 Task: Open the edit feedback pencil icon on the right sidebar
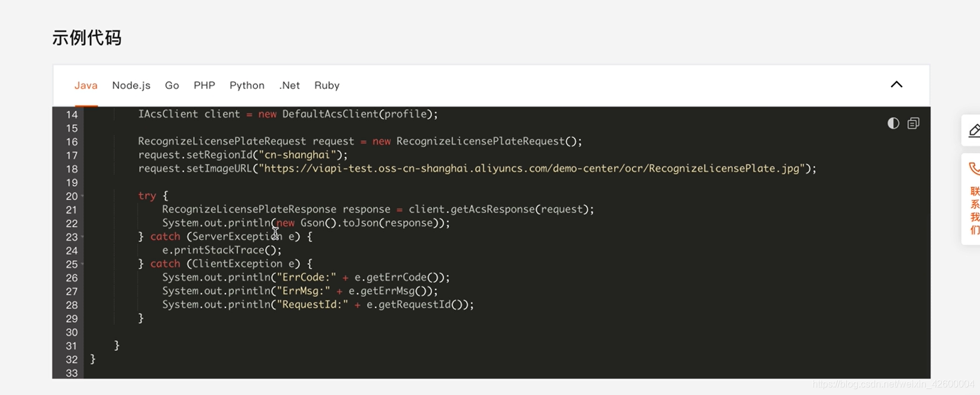click(974, 130)
